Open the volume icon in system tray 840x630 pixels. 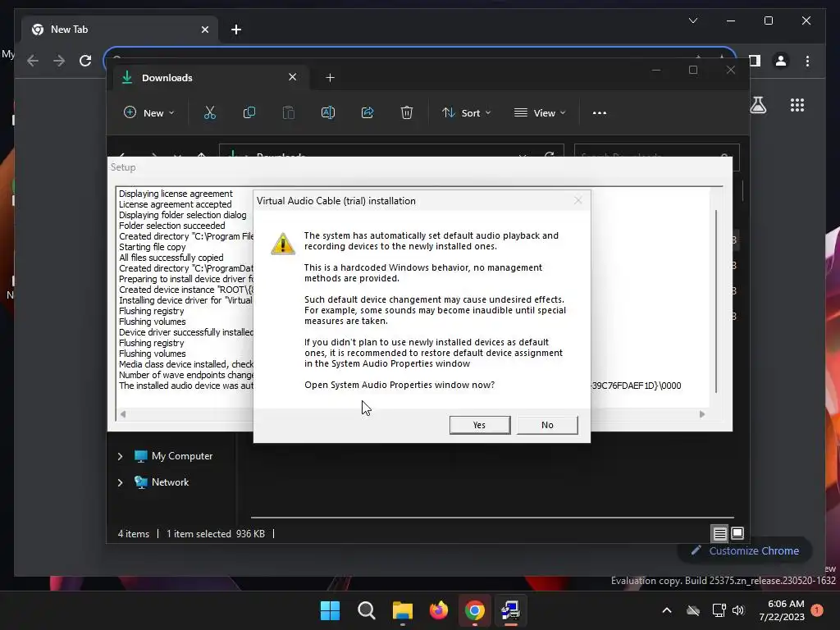[738, 610]
